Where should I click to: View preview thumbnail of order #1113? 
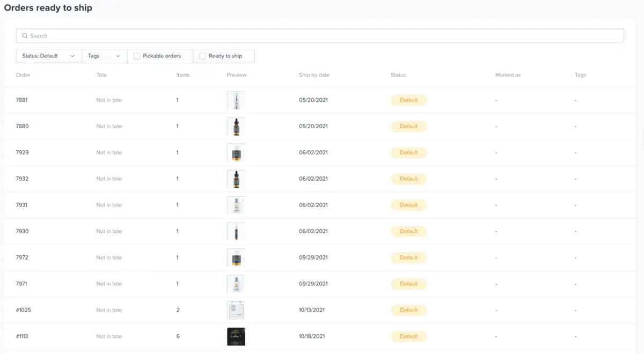(x=236, y=337)
